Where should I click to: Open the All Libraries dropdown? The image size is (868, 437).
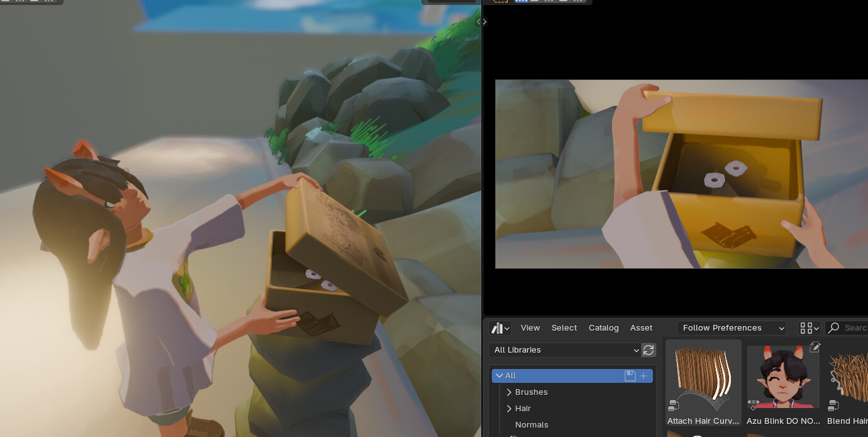564,350
